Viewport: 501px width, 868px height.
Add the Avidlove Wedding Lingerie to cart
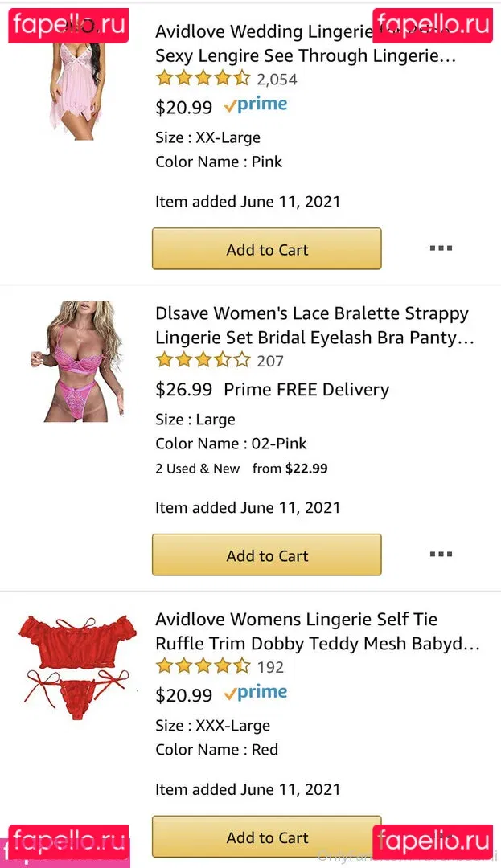click(x=266, y=249)
